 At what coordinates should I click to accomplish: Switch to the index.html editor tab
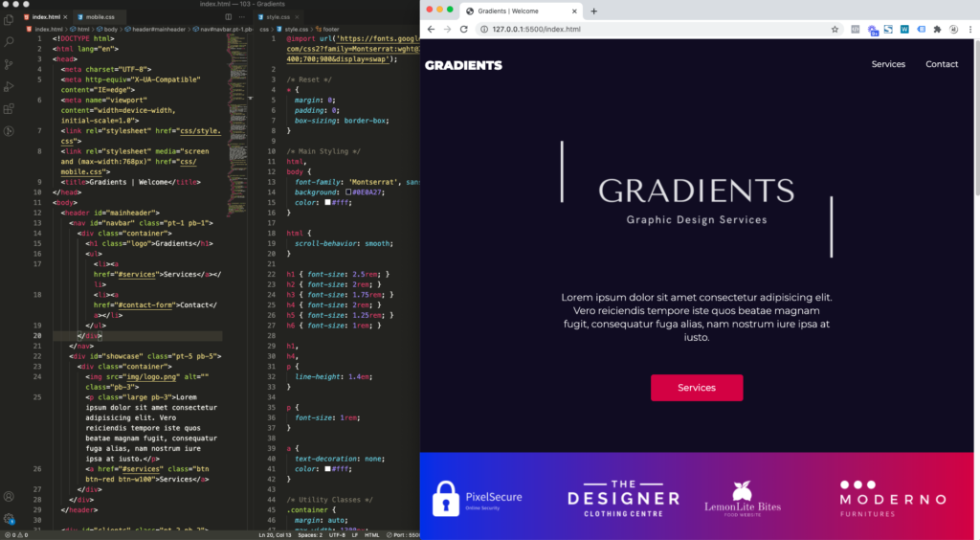coord(46,17)
